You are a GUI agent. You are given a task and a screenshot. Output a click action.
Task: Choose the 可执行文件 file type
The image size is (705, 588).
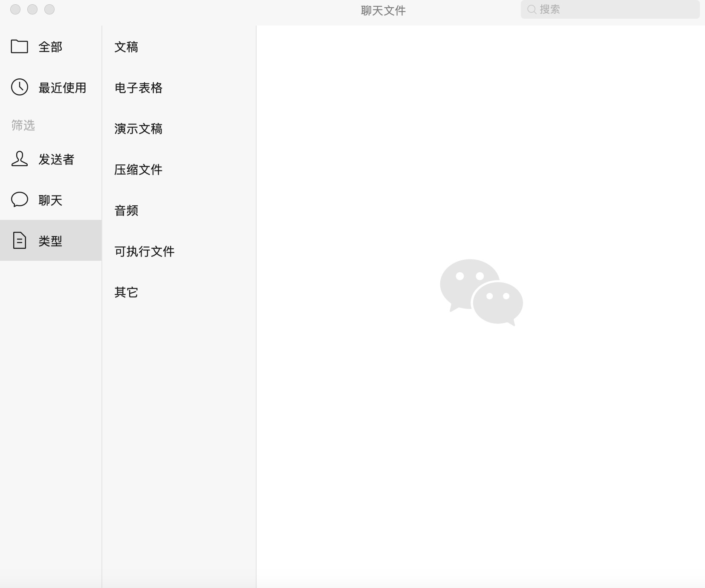pos(179,251)
